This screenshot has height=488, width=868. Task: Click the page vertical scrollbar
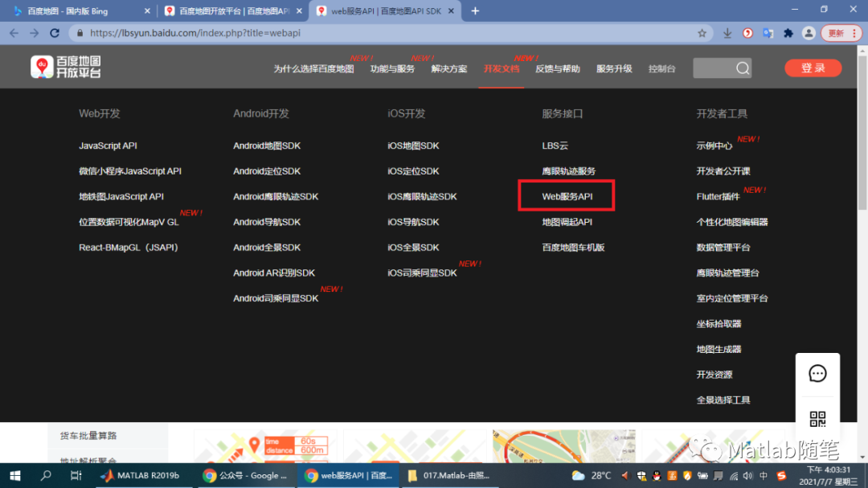pyautogui.click(x=862, y=131)
